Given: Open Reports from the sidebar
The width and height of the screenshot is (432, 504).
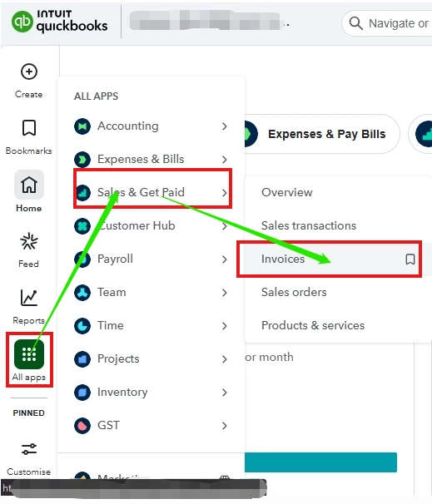Looking at the screenshot, I should (29, 298).
